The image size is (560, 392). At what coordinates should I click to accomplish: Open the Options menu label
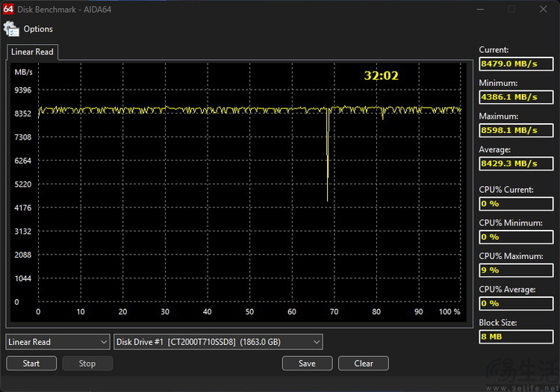pos(38,29)
